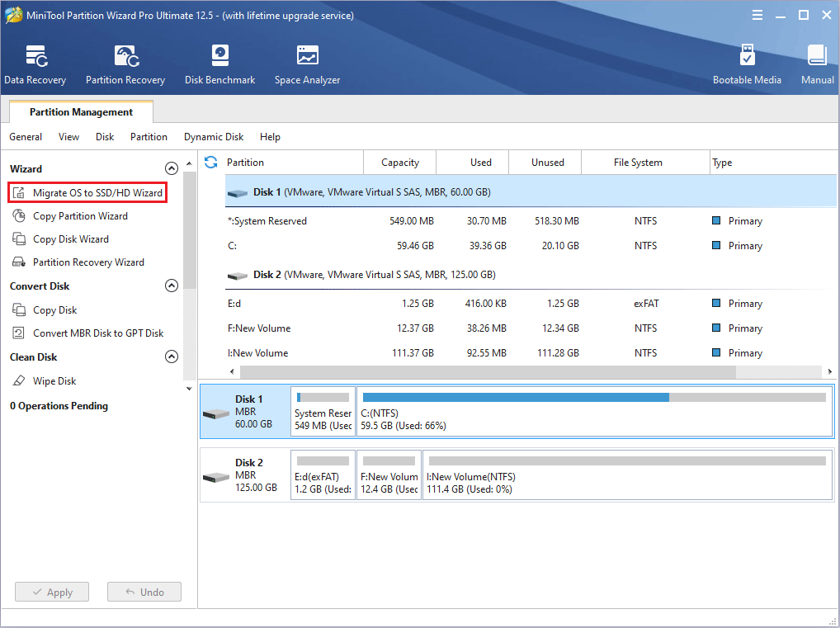Select the System Reserved block in disk map
Screen dimensions: 840x628
[323, 412]
